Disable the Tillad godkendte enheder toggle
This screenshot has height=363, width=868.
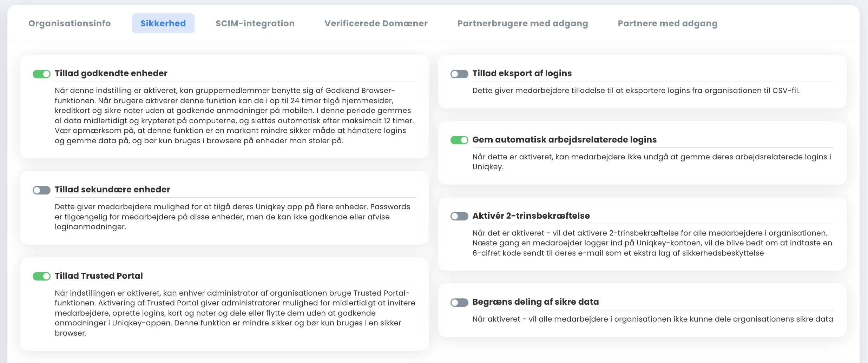[x=41, y=74]
